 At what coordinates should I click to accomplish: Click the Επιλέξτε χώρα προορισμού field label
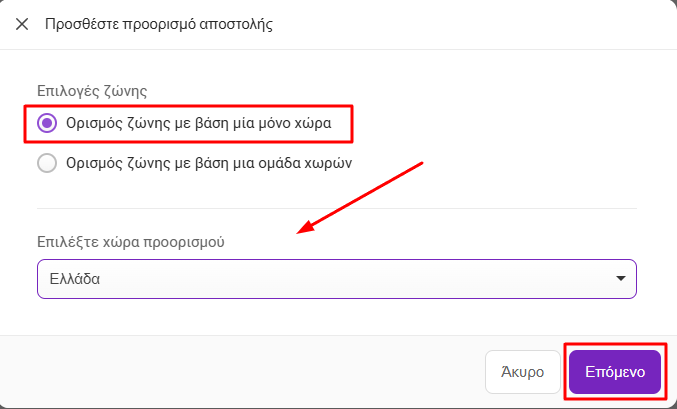131,242
